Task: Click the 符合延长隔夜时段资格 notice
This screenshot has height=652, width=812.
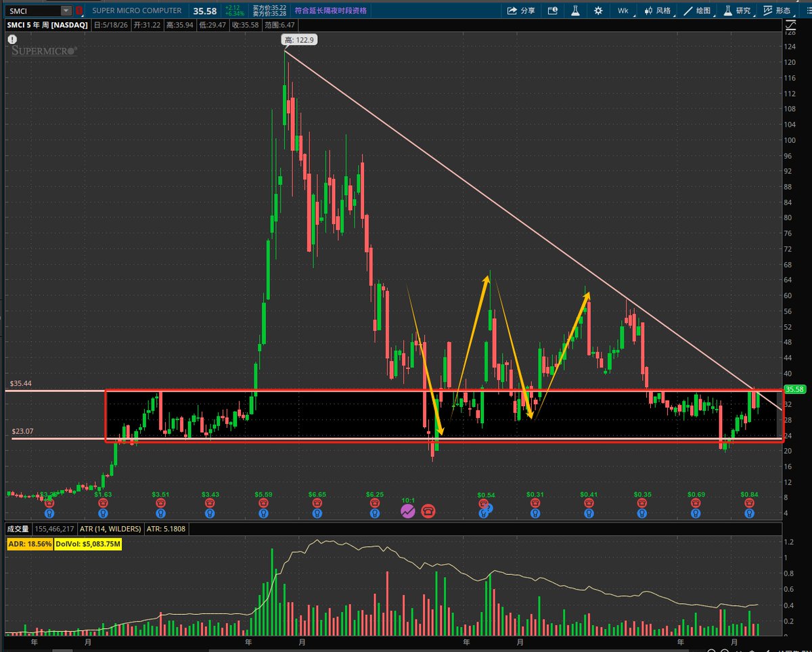Action: click(x=331, y=11)
